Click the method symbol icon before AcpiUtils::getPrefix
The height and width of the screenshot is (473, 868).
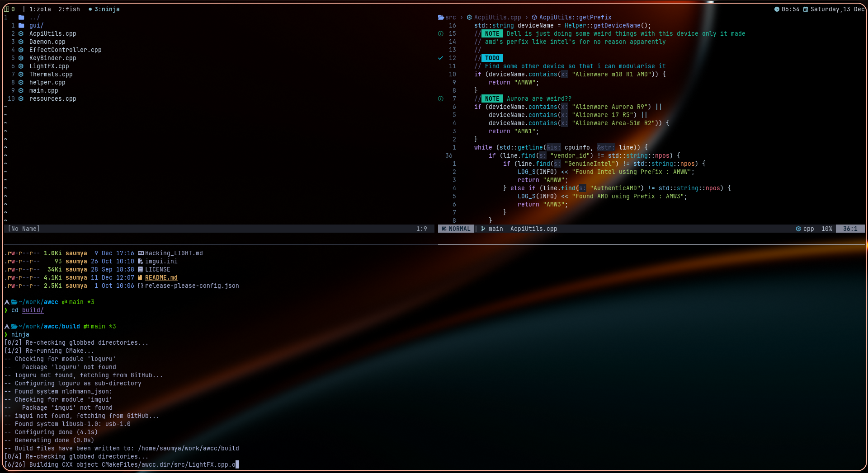pyautogui.click(x=534, y=17)
